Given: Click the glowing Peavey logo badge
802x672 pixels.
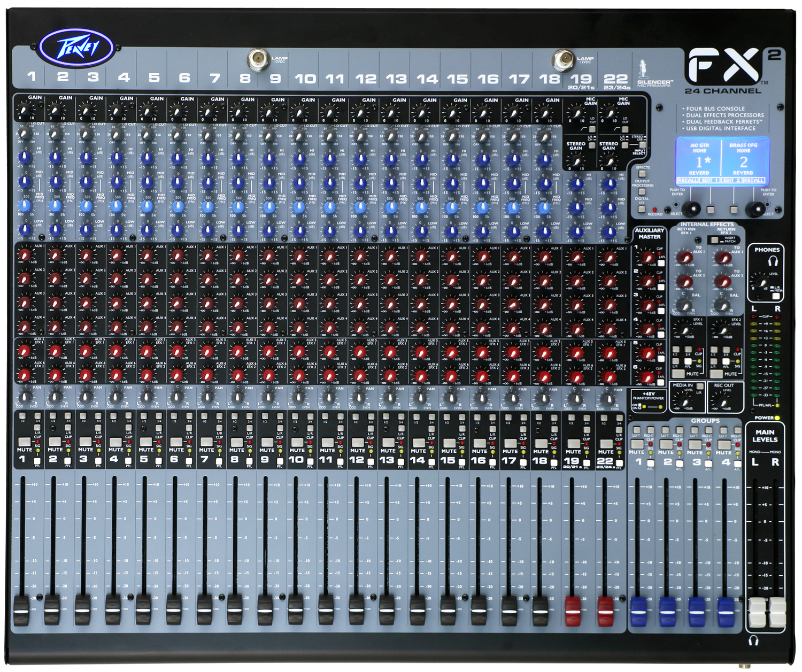Looking at the screenshot, I should tap(78, 47).
